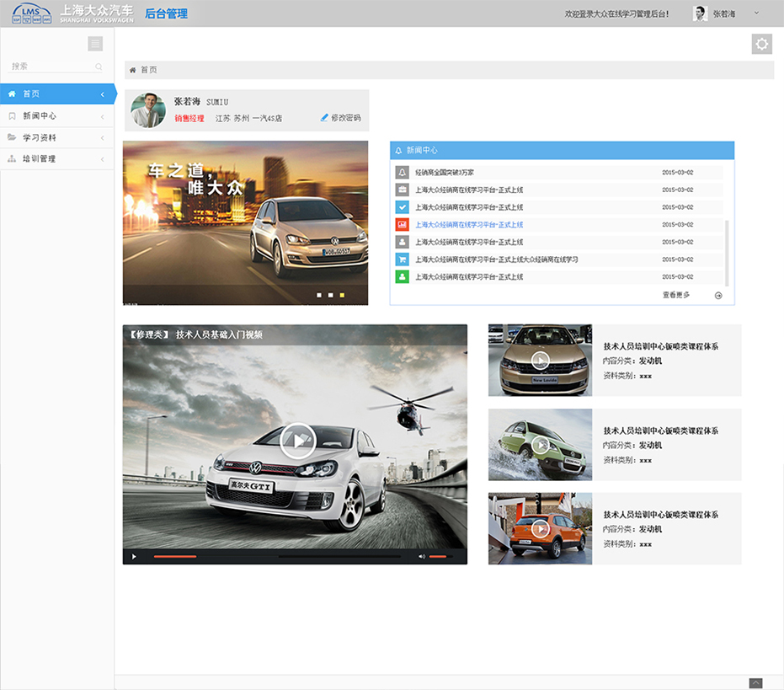Expand the 新闻中心 sidebar menu
784x690 pixels.
(x=57, y=116)
